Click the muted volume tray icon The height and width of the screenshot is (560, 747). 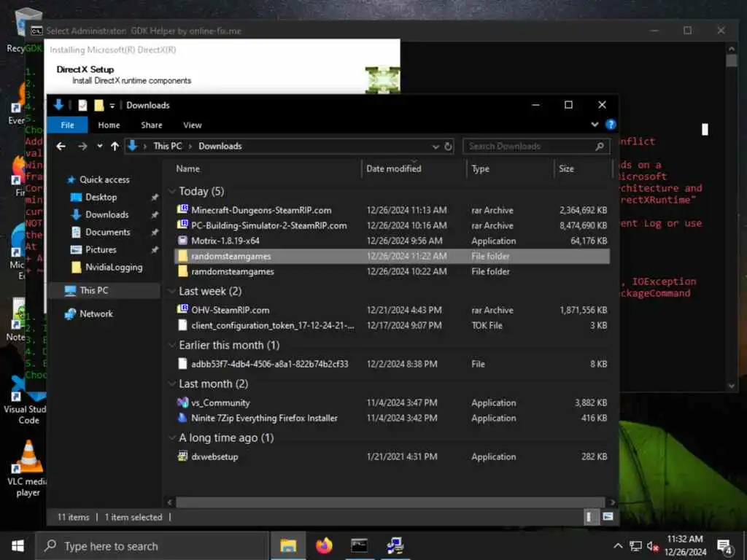pos(653,546)
